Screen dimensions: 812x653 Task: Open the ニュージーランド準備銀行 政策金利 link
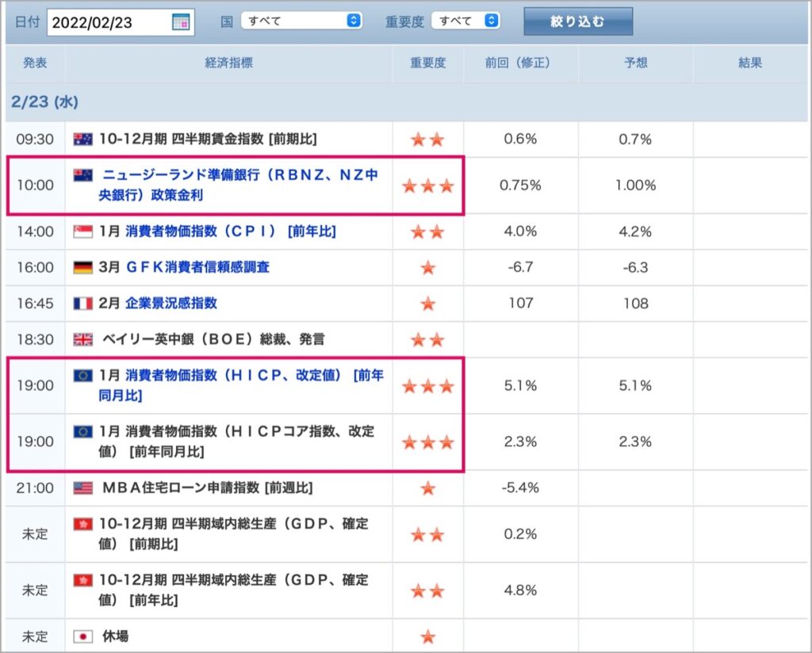pos(238,185)
